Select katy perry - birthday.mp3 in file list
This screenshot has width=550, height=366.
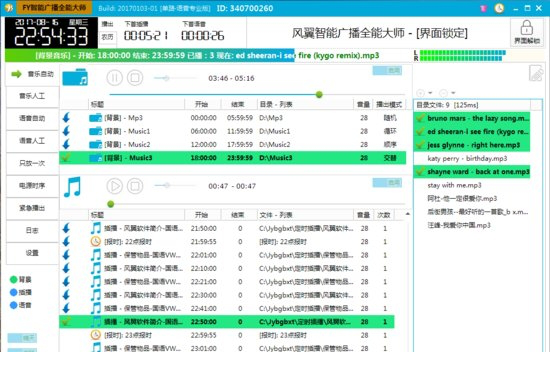[x=471, y=159]
